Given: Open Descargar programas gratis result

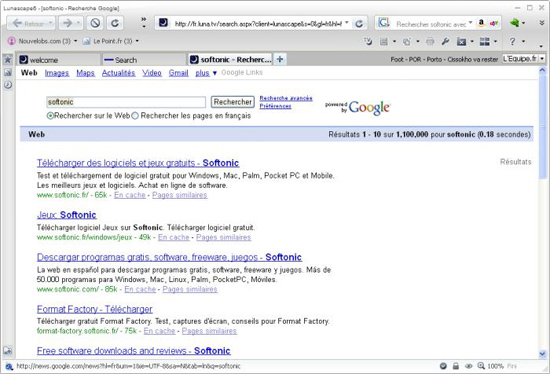Looking at the screenshot, I should pos(169,257).
